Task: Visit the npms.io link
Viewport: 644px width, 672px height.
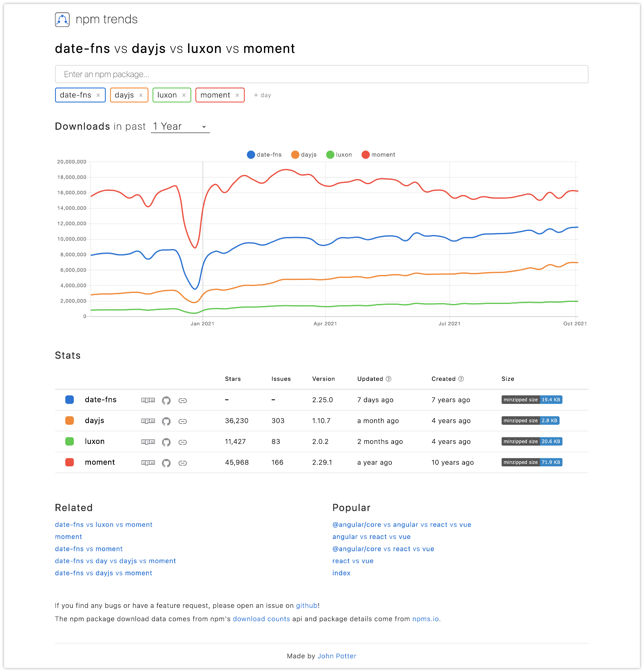Action: (x=426, y=619)
